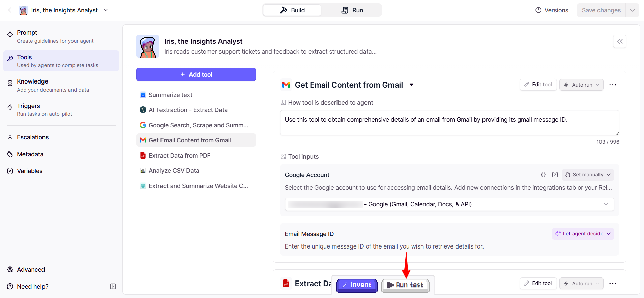Collapse sidebar using bottom panel icon
This screenshot has height=298, width=644.
click(113, 286)
